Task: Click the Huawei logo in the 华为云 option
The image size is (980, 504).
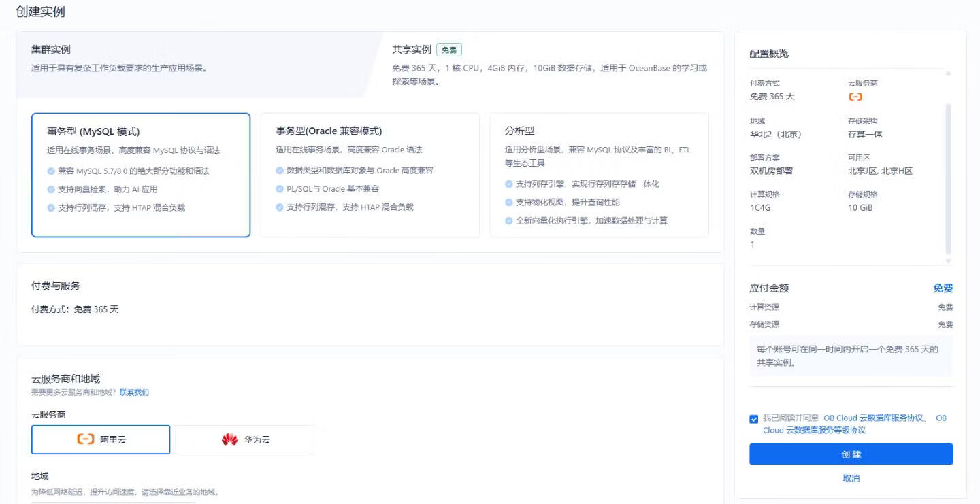Action: tap(229, 439)
